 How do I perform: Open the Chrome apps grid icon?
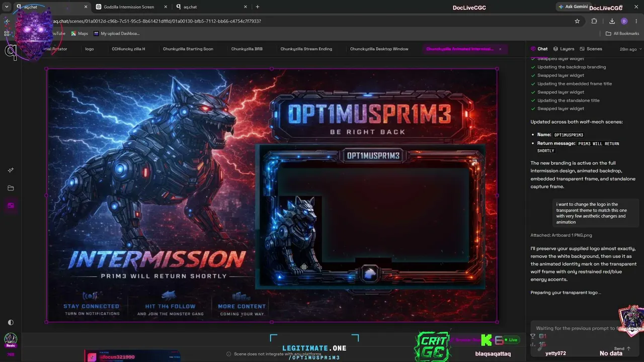[x=7, y=34]
